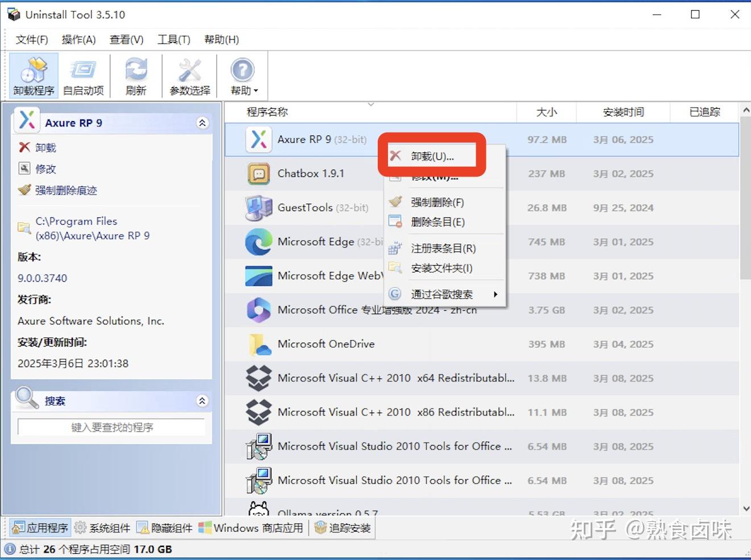Click 强制删除痕迹 link in the sidebar
The image size is (751, 560).
coord(66,190)
